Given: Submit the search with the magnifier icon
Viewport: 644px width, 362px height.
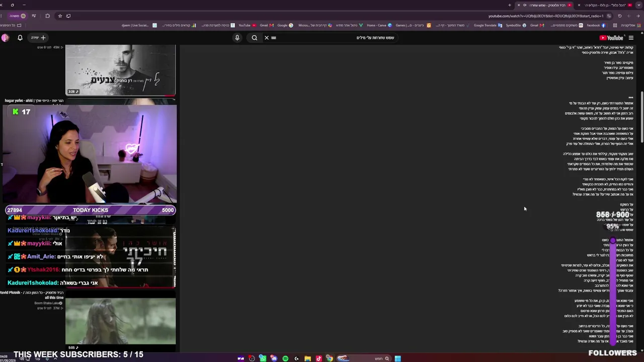Looking at the screenshot, I should (x=255, y=38).
